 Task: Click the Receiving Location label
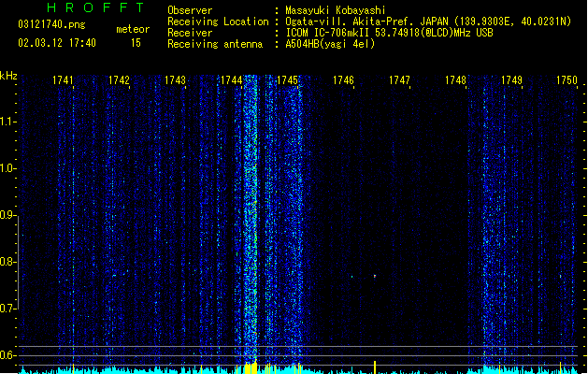tap(218, 22)
